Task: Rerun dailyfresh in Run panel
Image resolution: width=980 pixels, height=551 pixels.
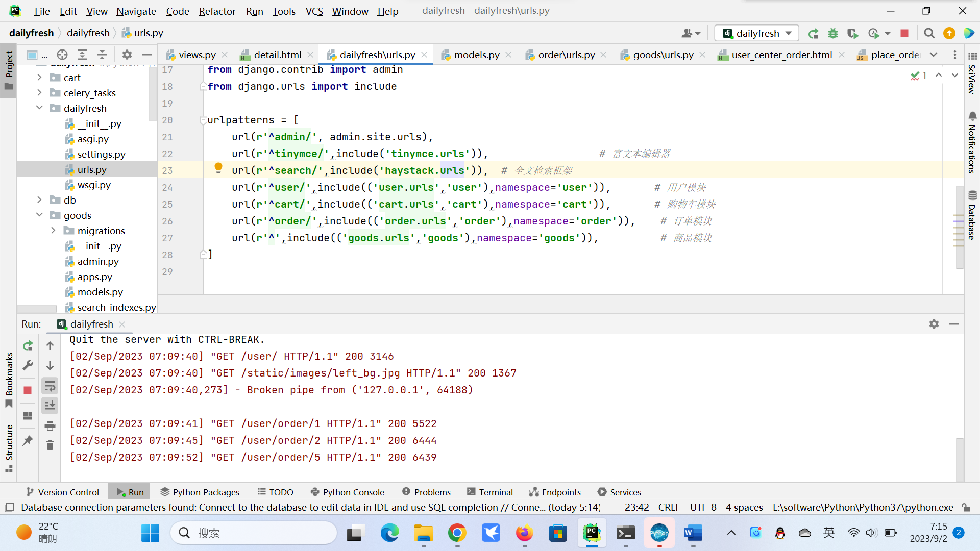Action: (28, 346)
